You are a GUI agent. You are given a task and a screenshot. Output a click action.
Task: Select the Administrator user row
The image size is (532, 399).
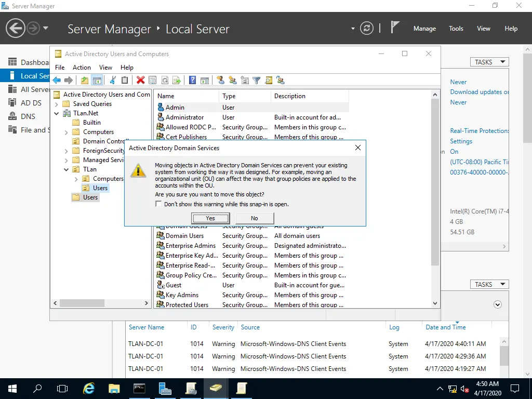(252, 117)
